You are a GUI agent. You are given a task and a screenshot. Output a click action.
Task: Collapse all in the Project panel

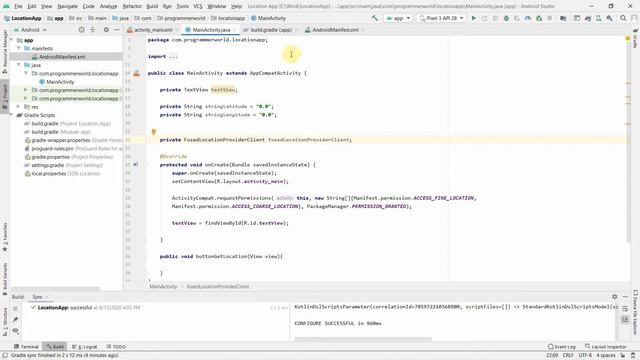[93, 30]
